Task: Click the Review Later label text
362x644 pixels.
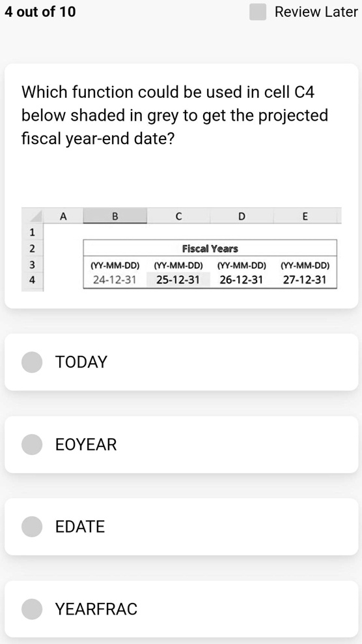Action: click(316, 12)
